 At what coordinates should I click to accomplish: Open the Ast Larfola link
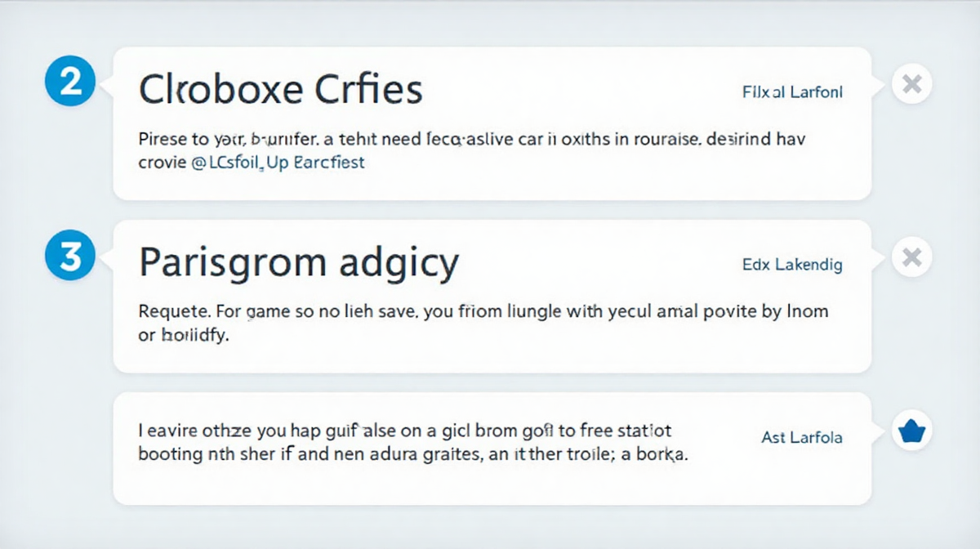point(801,438)
